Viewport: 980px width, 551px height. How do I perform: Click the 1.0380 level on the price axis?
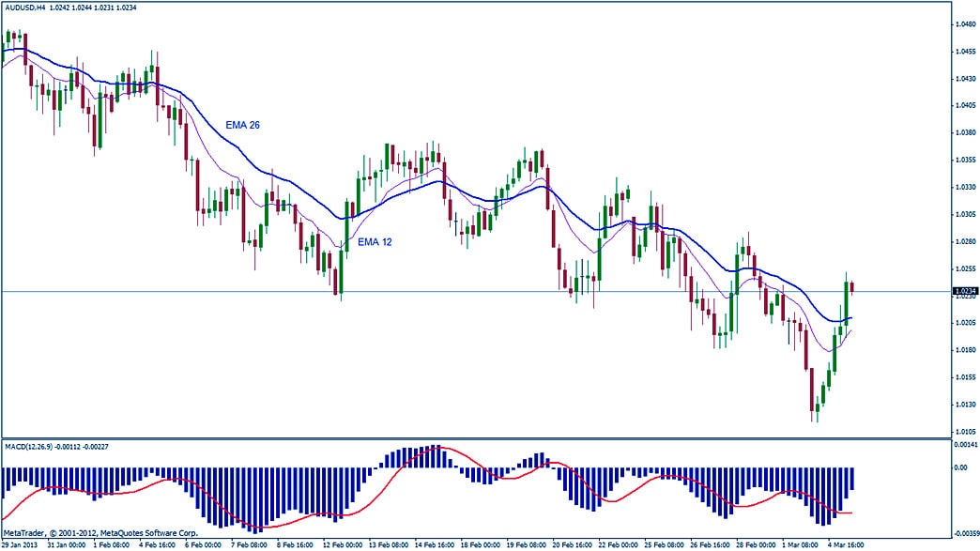click(x=964, y=132)
